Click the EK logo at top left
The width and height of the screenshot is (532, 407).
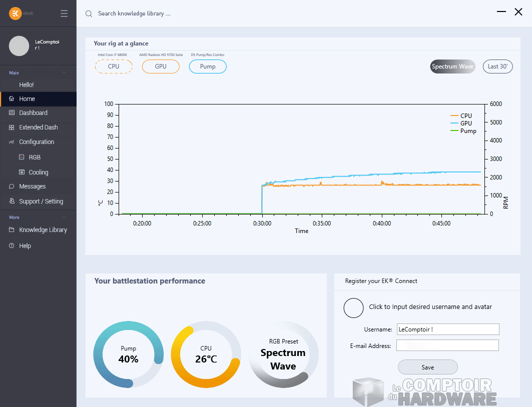[15, 13]
